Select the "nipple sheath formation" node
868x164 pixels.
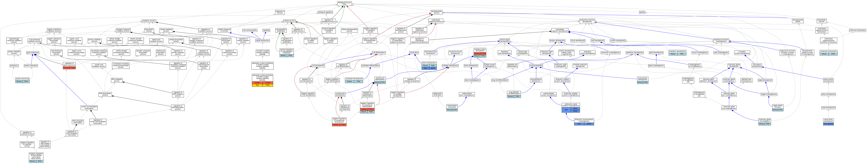pyautogui.click(x=778, y=108)
